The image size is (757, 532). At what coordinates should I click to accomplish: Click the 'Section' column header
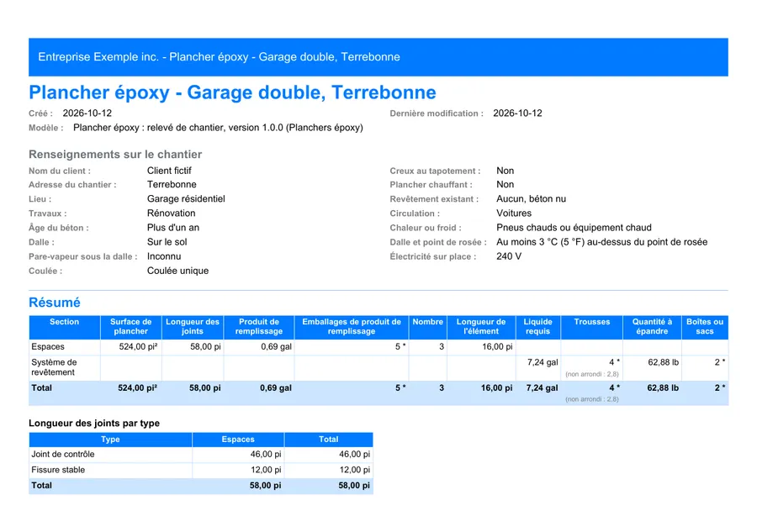(x=64, y=327)
